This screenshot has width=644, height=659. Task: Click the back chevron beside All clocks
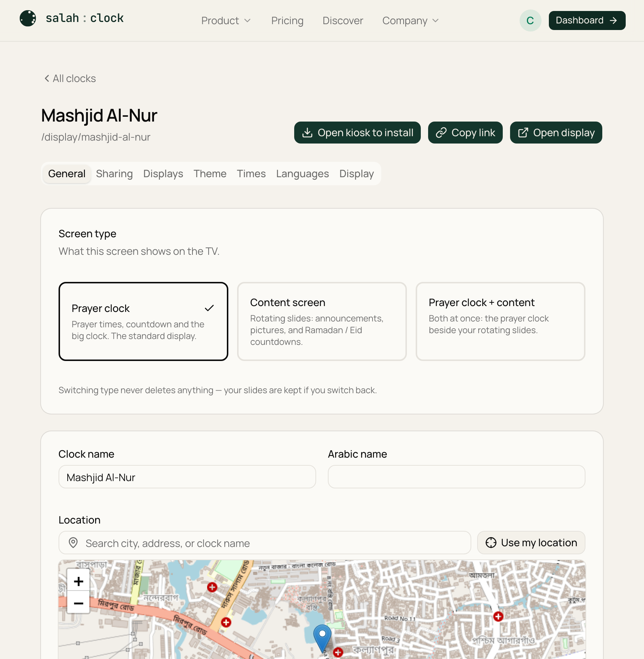(47, 78)
